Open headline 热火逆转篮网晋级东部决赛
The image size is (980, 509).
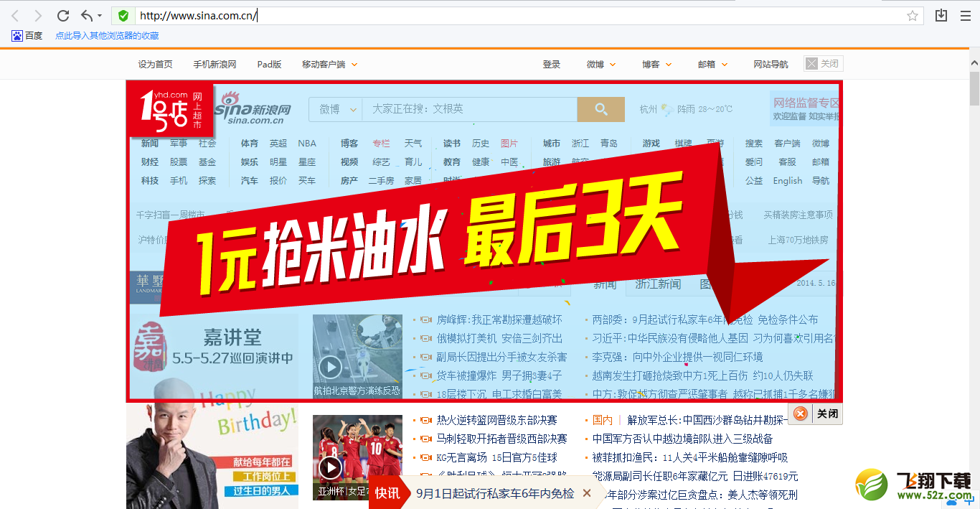pyautogui.click(x=496, y=420)
